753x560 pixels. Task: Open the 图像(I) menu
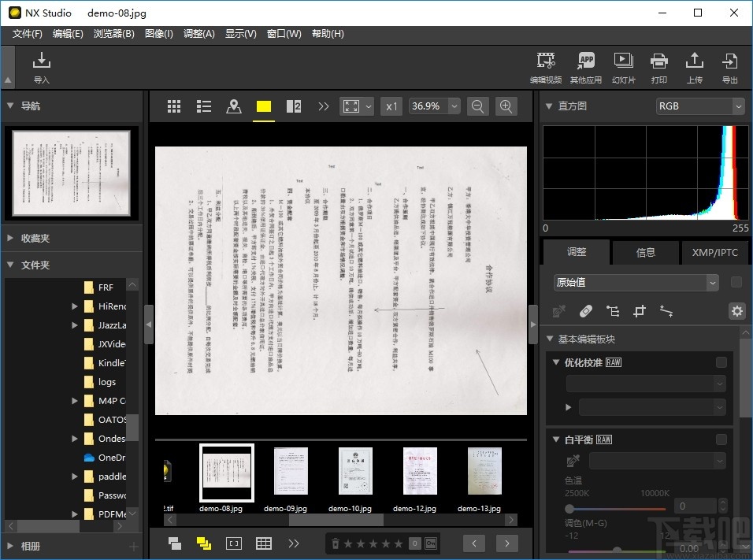pos(158,34)
